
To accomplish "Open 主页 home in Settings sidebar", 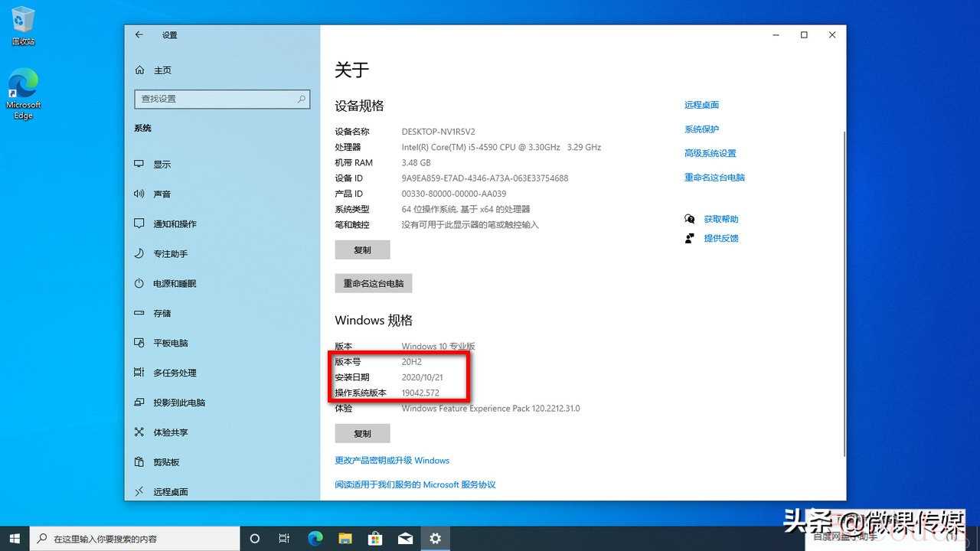I will pyautogui.click(x=162, y=70).
